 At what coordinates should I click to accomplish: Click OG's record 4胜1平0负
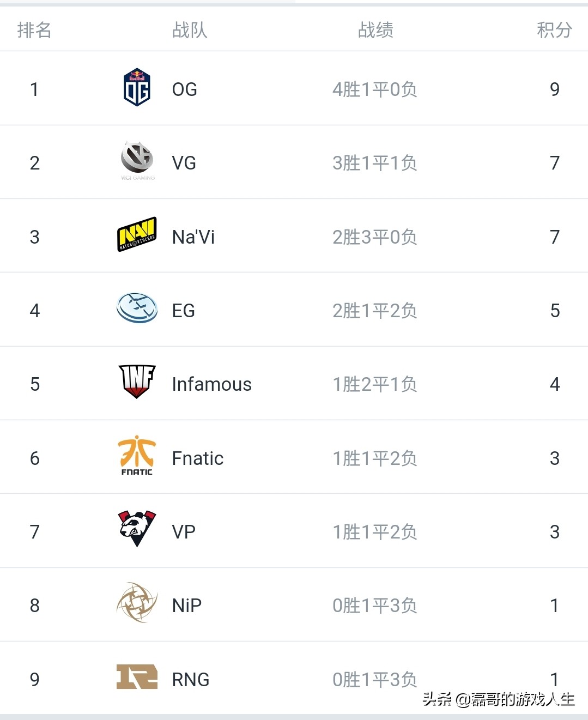[375, 89]
